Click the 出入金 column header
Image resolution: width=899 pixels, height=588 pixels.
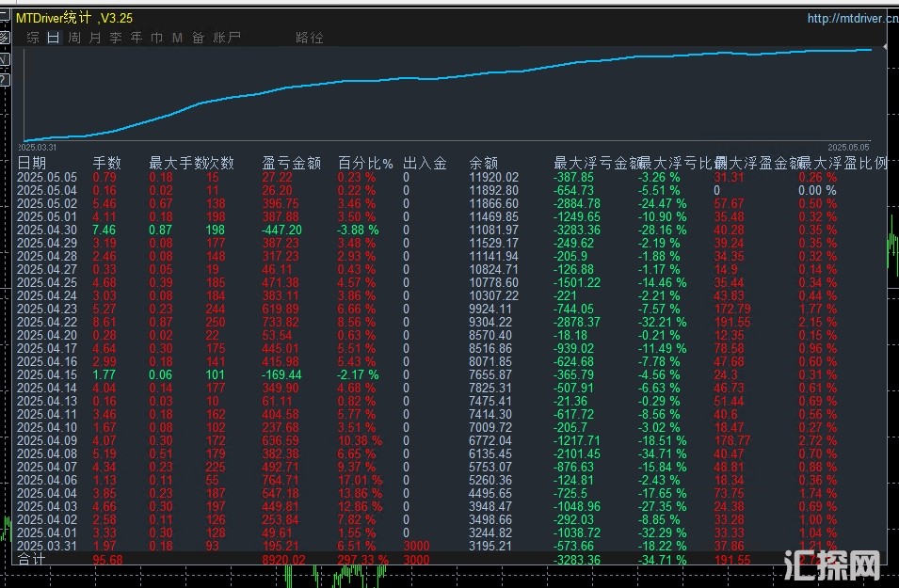[425, 164]
